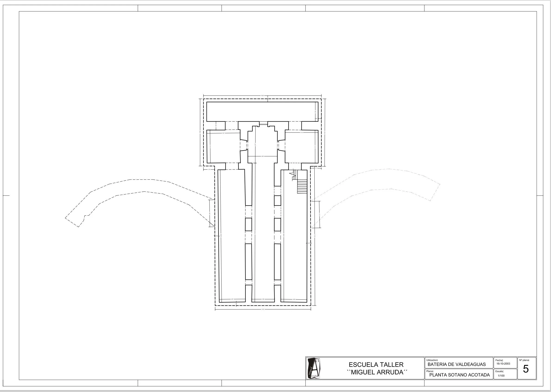Click the BATERIA DE VALDEAGUAS location field

[456, 364]
